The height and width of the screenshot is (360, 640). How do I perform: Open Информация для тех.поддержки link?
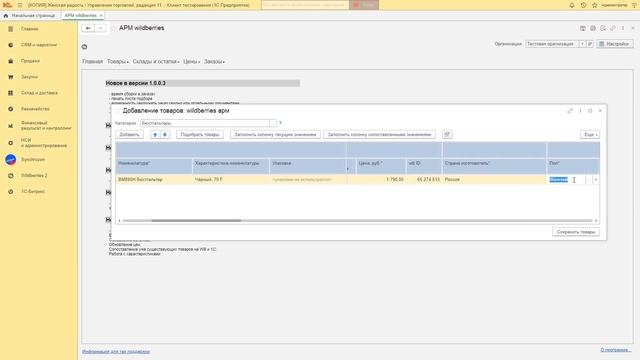pyautogui.click(x=116, y=351)
